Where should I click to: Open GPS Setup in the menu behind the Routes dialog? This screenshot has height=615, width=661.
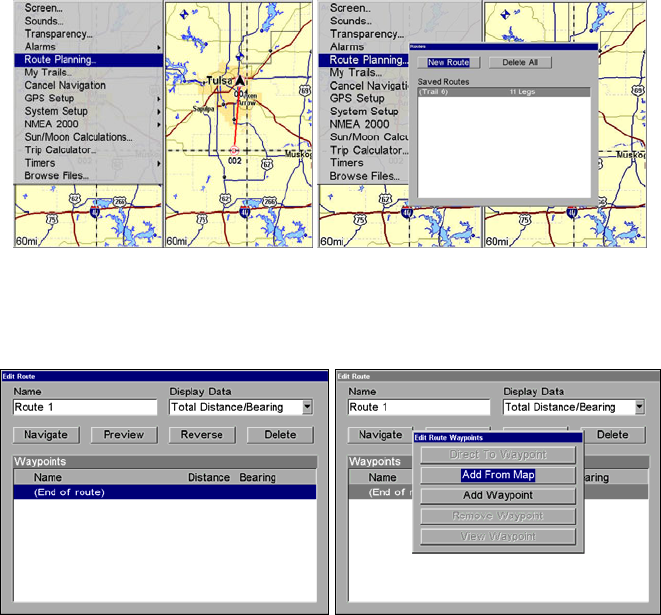[357, 98]
